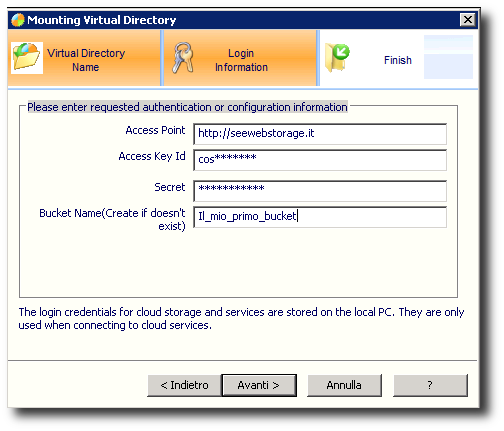Click the Virtual Directory folder icon
This screenshot has height=431, width=504.
click(27, 58)
